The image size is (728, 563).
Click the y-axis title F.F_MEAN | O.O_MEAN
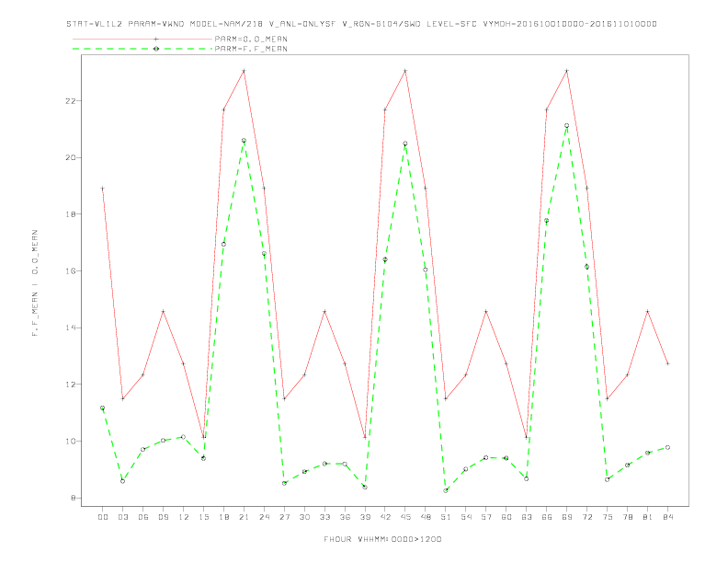[35, 283]
